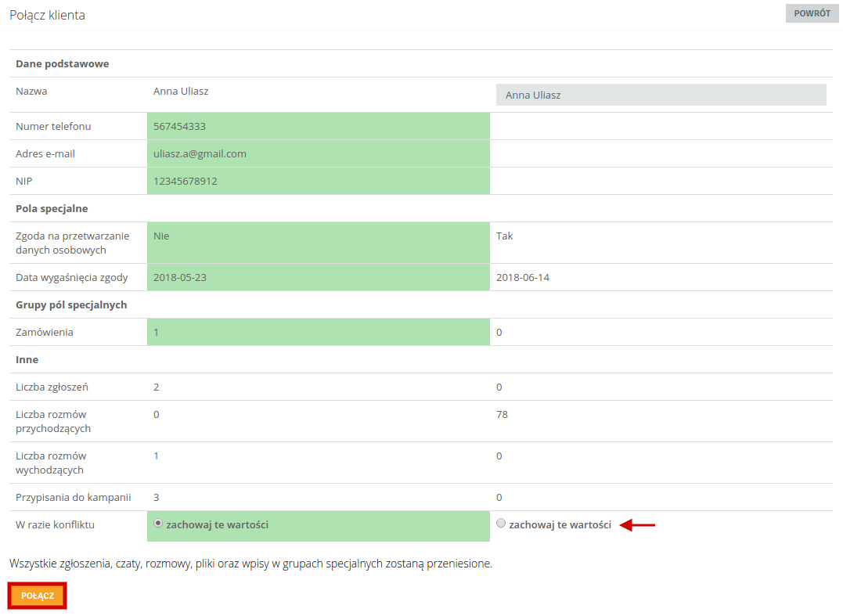
Task: Click the Anna Uliasz name input field
Action: (x=661, y=95)
